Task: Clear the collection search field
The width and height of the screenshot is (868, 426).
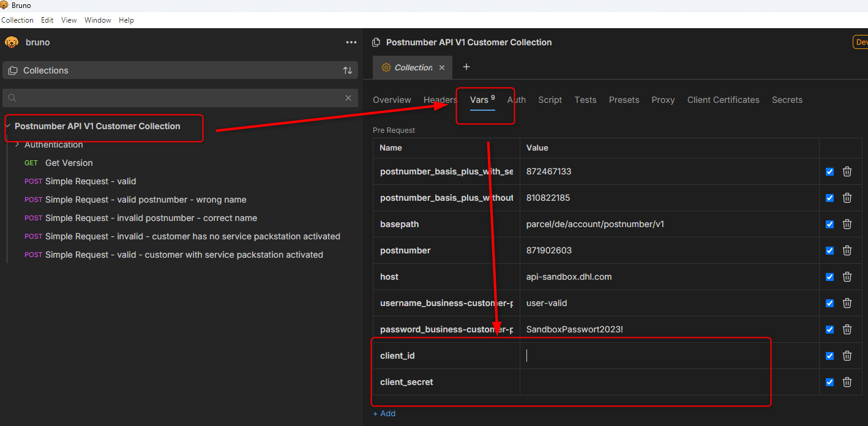Action: click(x=348, y=98)
